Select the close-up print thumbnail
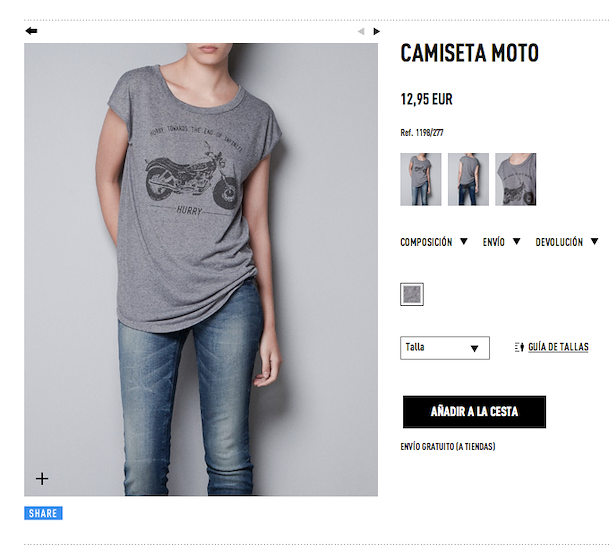Image resolution: width=609 pixels, height=552 pixels. 515,179
